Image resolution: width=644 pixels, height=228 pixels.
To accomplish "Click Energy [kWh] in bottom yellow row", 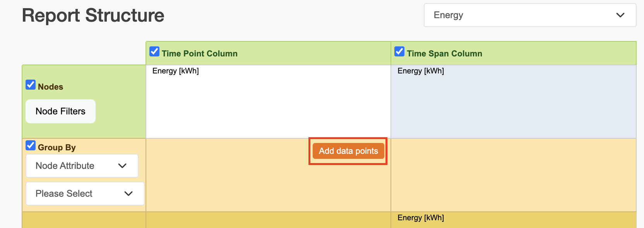I will (421, 218).
